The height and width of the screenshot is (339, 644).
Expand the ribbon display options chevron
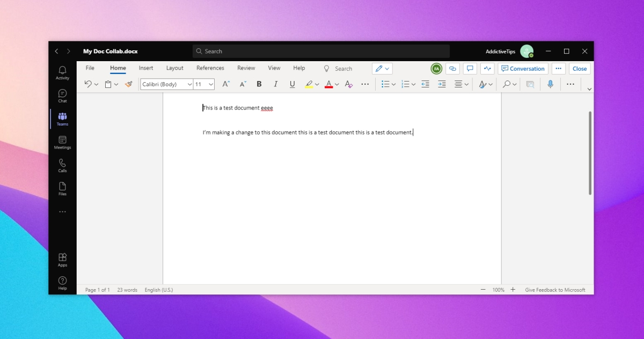tap(589, 89)
